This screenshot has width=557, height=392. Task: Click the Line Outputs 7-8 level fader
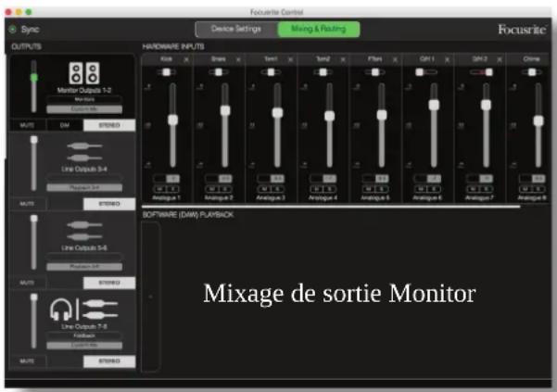coord(33,297)
